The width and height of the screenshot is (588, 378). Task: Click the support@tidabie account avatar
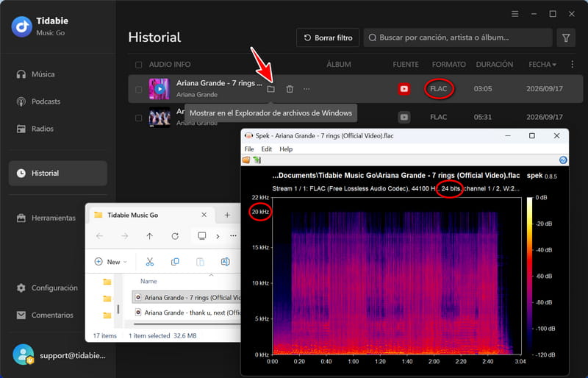pos(23,354)
